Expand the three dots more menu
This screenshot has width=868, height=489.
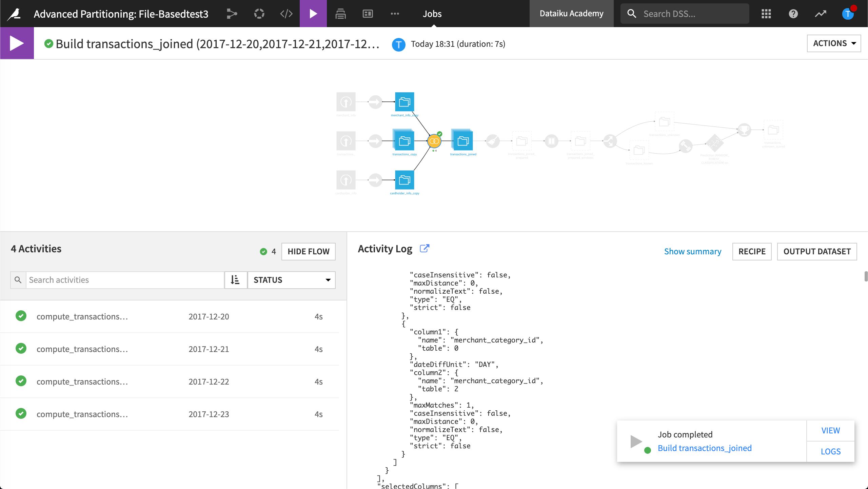(x=395, y=14)
